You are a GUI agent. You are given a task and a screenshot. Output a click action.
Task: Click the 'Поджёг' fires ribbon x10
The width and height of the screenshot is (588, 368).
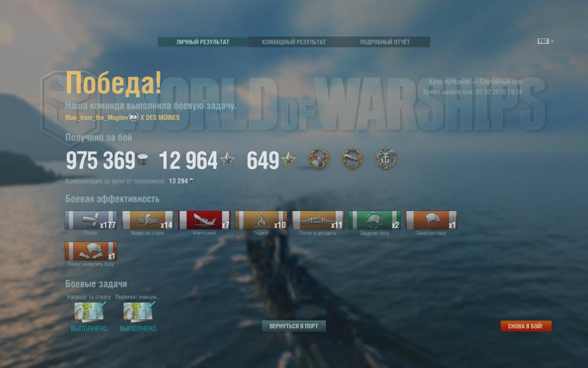tap(261, 220)
